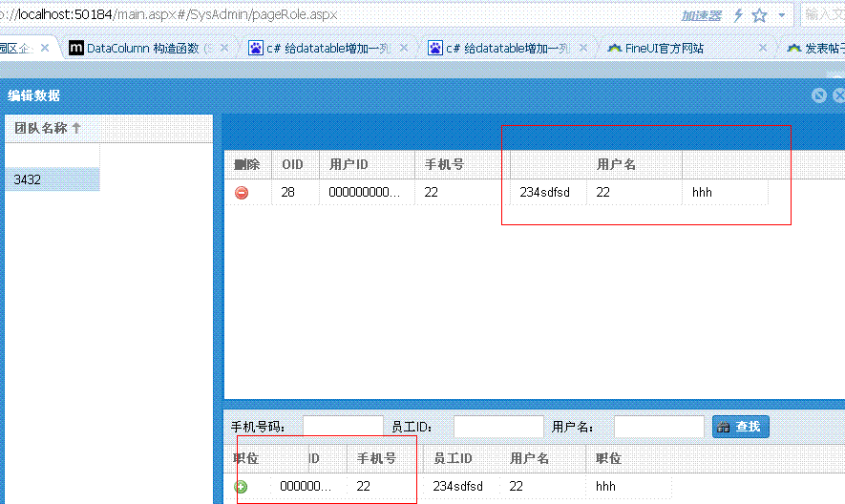Screen dimensions: 845x504
Task: Switch to DataColumn 构造函数 tab
Action: point(141,48)
